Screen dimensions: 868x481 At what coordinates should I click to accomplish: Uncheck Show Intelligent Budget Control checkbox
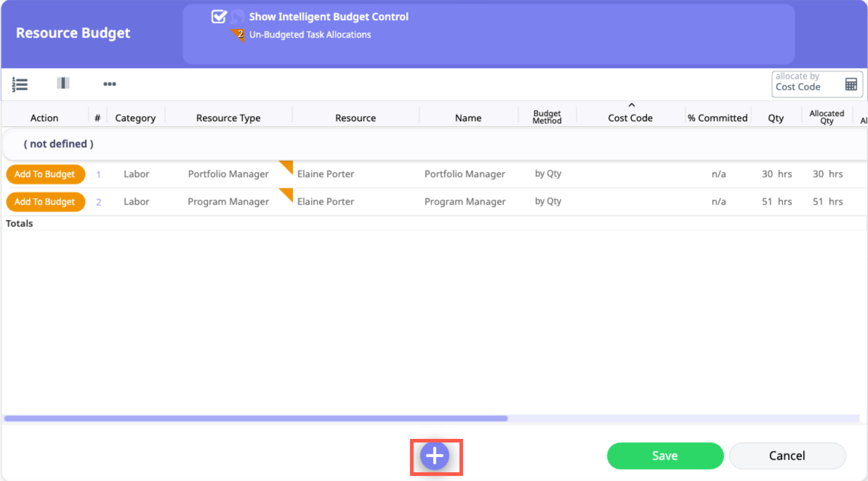coord(219,17)
